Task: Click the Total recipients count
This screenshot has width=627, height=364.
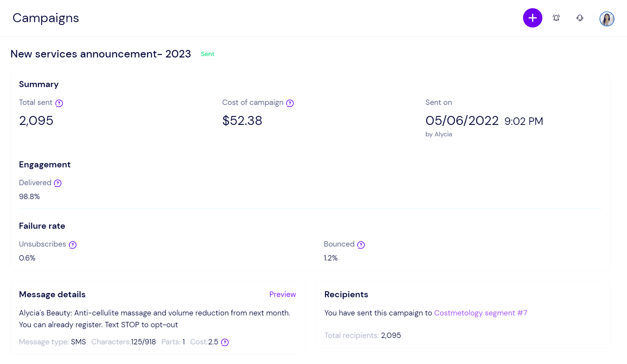Action: pyautogui.click(x=391, y=335)
